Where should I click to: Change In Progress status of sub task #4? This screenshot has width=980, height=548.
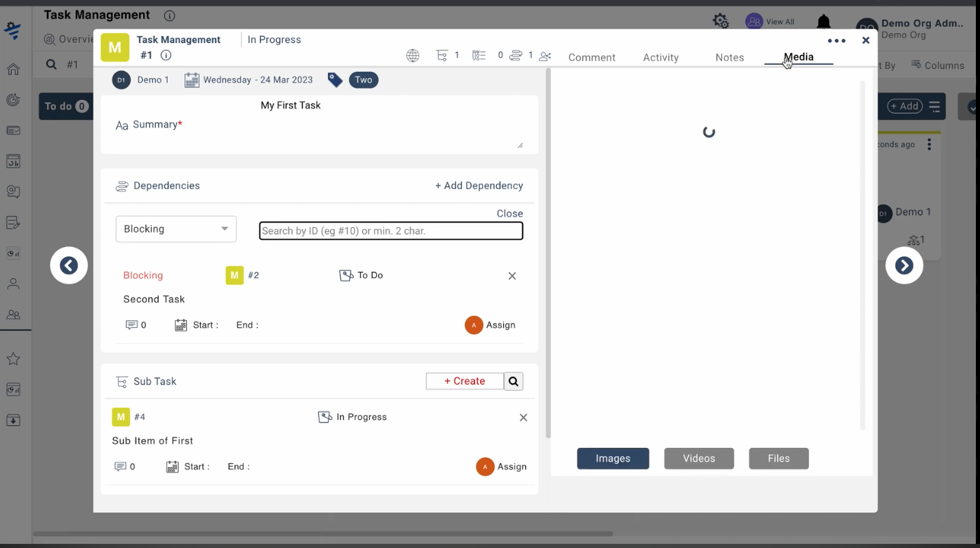click(x=353, y=418)
